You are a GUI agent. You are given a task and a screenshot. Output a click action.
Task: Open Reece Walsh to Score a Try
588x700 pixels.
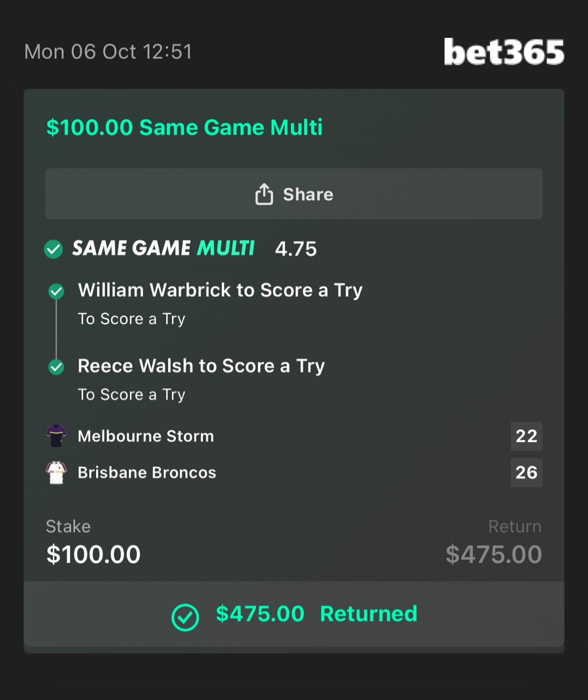pyautogui.click(x=201, y=366)
